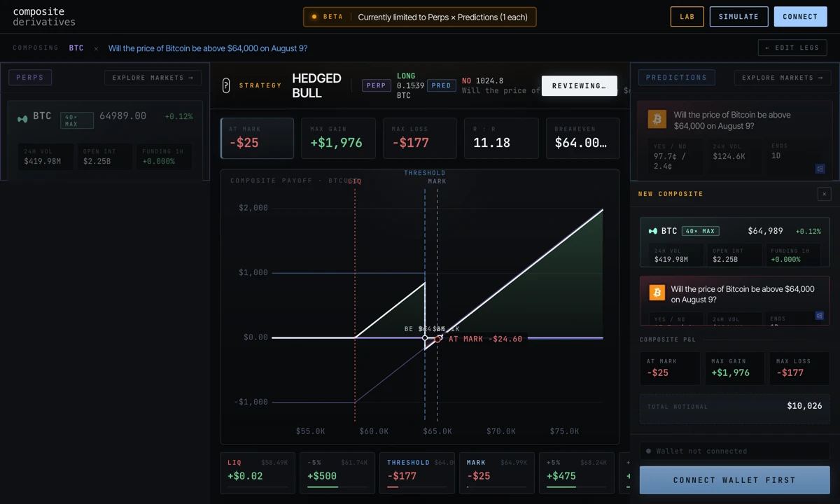
Task: Click the BREAKEVEN $64.00… card
Action: (x=583, y=138)
